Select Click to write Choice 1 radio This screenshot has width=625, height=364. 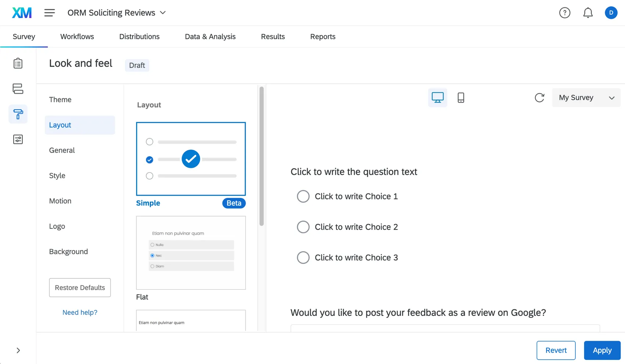tap(303, 196)
